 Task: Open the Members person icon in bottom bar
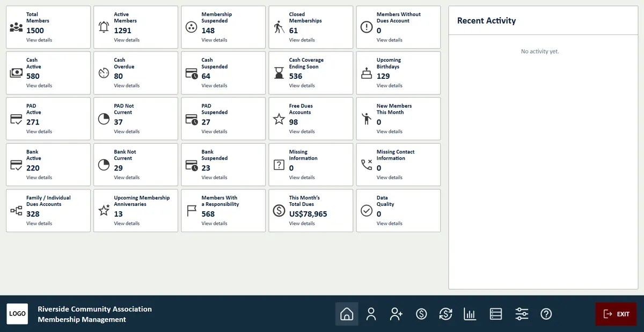coord(371,314)
